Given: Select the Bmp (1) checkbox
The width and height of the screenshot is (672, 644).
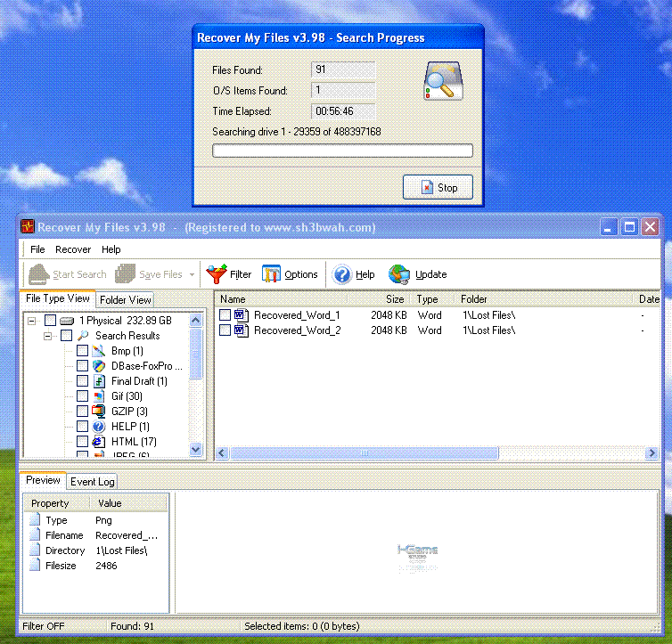Looking at the screenshot, I should (x=82, y=351).
